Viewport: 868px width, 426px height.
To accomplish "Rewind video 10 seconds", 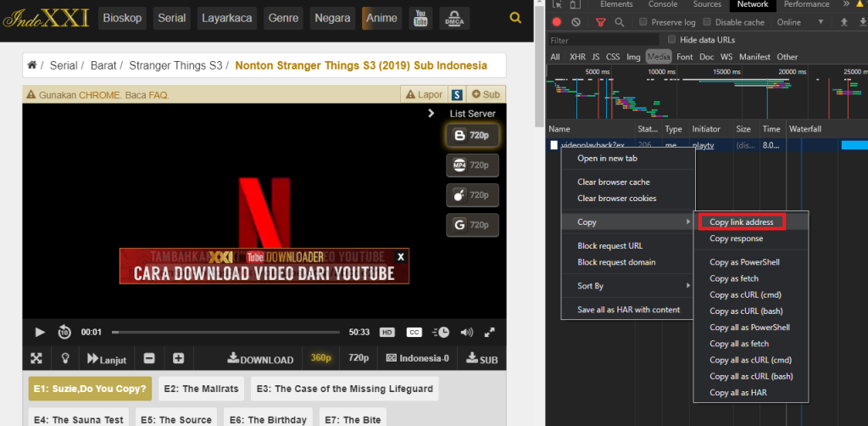I will pyautogui.click(x=64, y=333).
